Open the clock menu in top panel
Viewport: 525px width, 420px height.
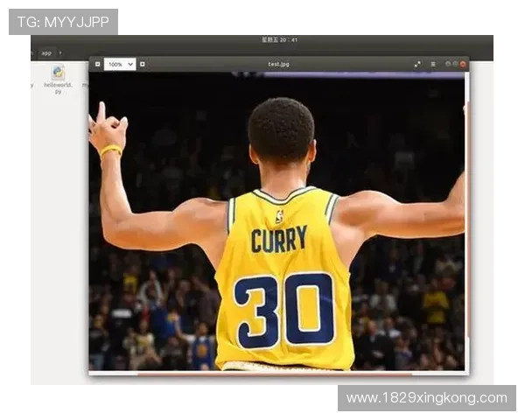coord(279,39)
